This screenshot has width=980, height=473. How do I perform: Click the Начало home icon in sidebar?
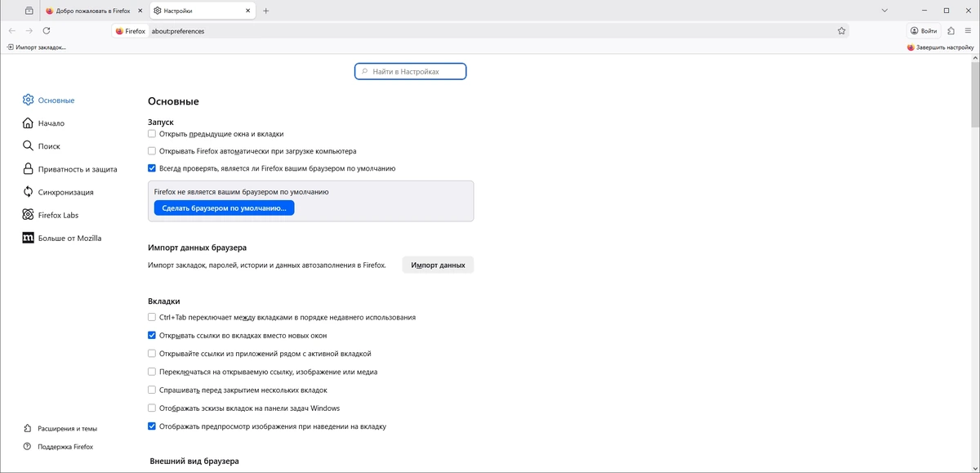(x=29, y=123)
